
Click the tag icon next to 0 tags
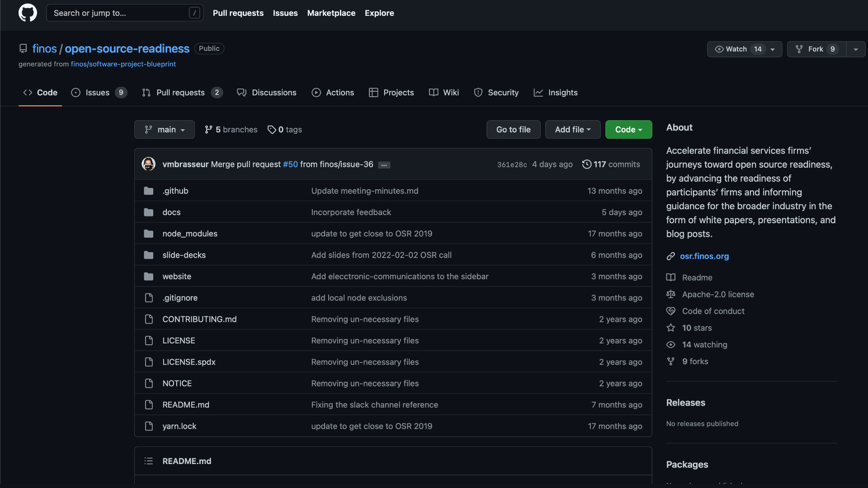271,130
